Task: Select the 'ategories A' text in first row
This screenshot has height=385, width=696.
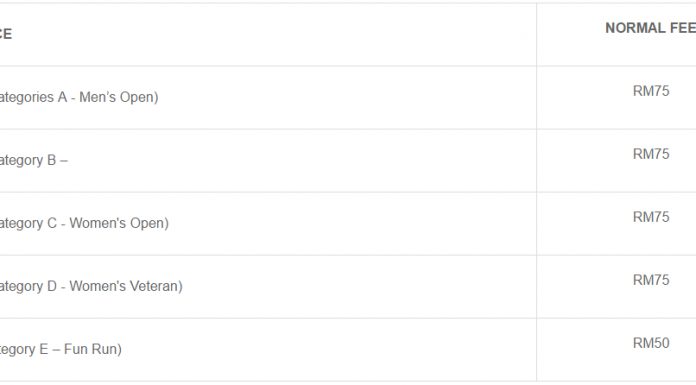Action: (x=33, y=97)
